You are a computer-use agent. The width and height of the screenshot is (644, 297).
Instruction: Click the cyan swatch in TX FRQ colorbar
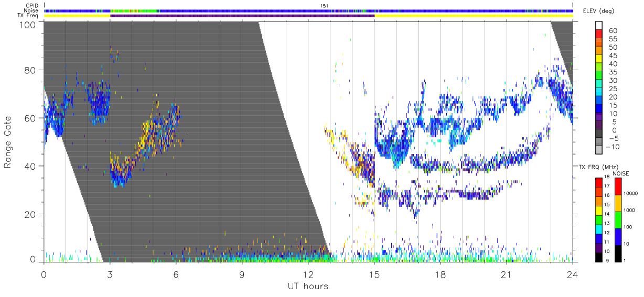[x=598, y=229]
